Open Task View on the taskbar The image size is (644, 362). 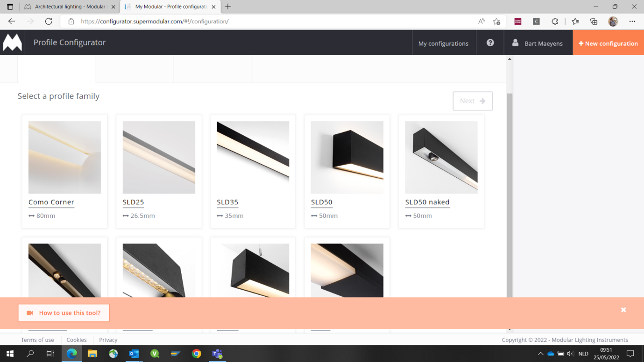pos(50,354)
